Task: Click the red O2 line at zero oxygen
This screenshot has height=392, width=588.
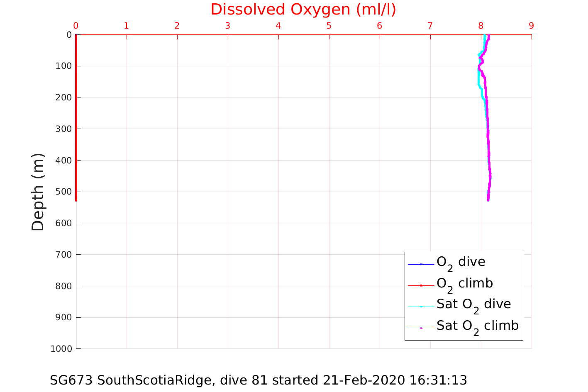Action: (x=76, y=124)
